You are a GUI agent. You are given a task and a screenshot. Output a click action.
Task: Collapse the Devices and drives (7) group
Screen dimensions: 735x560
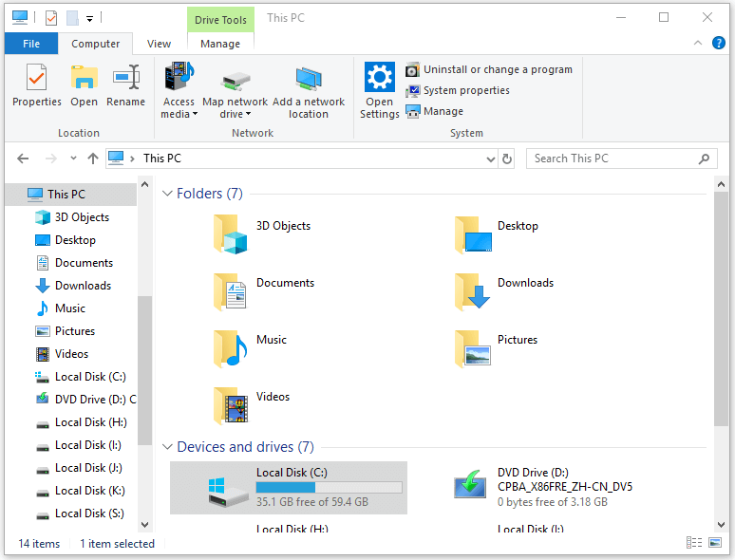click(167, 447)
